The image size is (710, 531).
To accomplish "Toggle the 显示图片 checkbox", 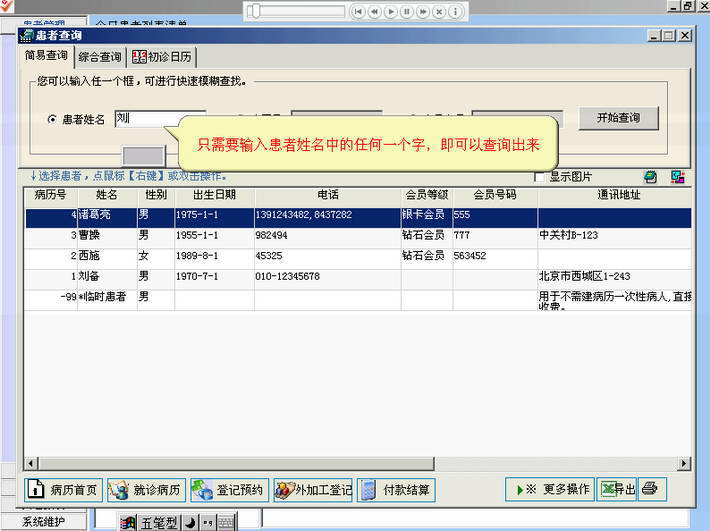I will tap(539, 177).
